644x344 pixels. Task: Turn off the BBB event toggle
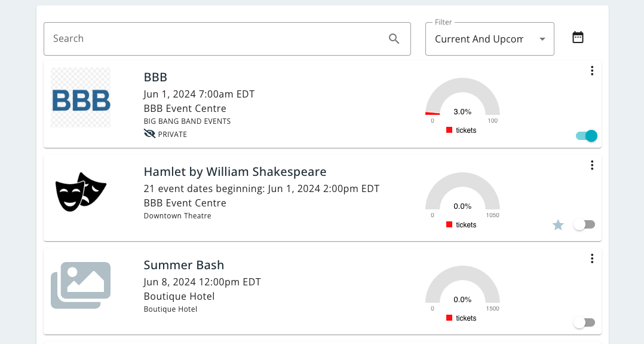587,136
